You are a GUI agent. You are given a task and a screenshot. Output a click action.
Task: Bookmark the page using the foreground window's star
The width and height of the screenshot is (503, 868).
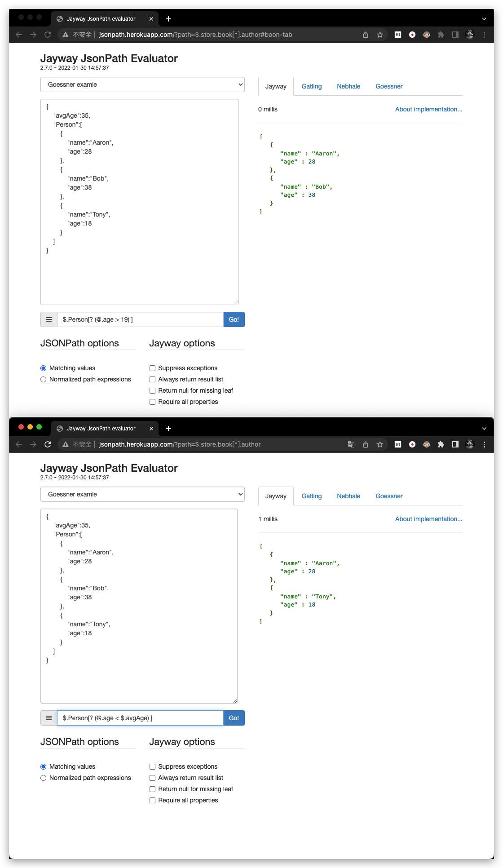pyautogui.click(x=380, y=444)
